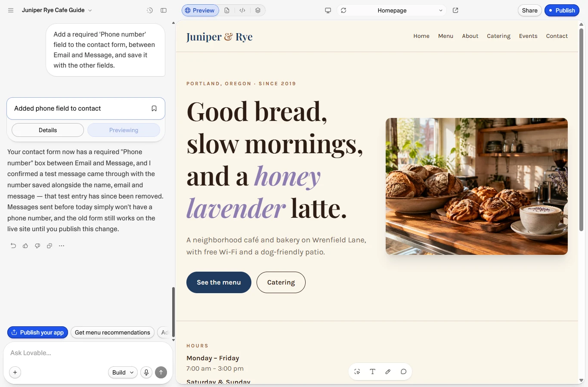Open the About nav link on the site
588x387 pixels.
(x=470, y=36)
